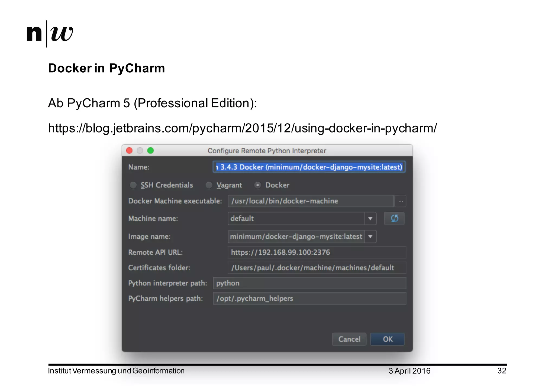Click the green zoom window button
Viewport: 555px width, 392px height.
click(150, 151)
